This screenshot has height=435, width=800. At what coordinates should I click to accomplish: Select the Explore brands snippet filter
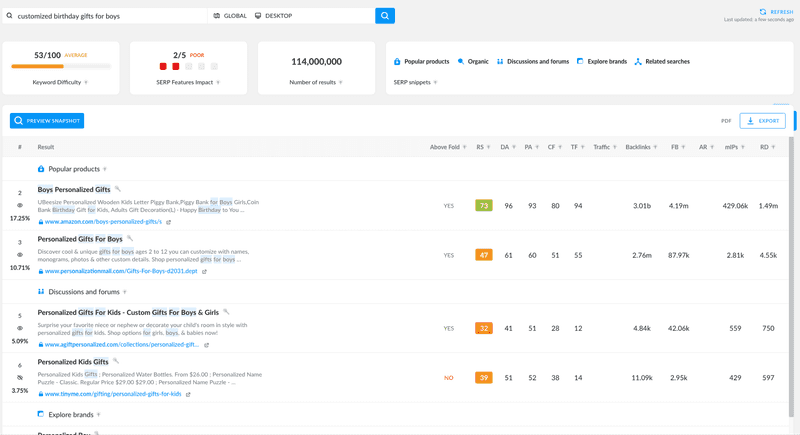pyautogui.click(x=602, y=61)
